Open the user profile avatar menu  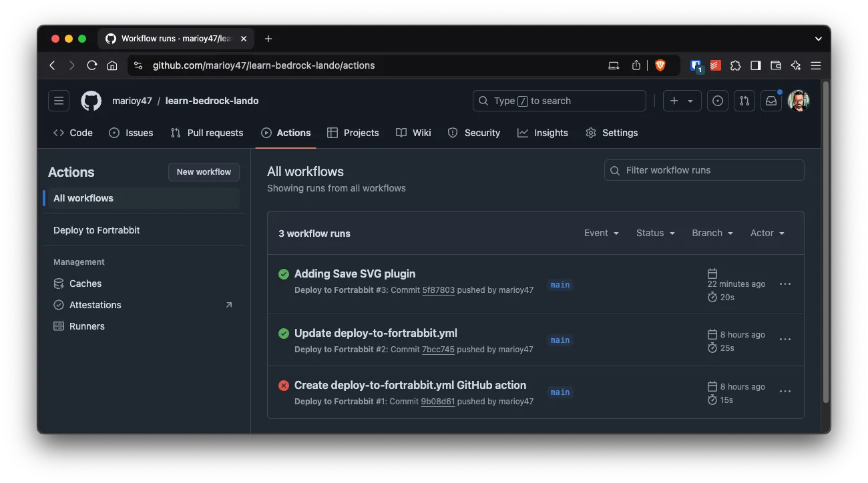799,101
